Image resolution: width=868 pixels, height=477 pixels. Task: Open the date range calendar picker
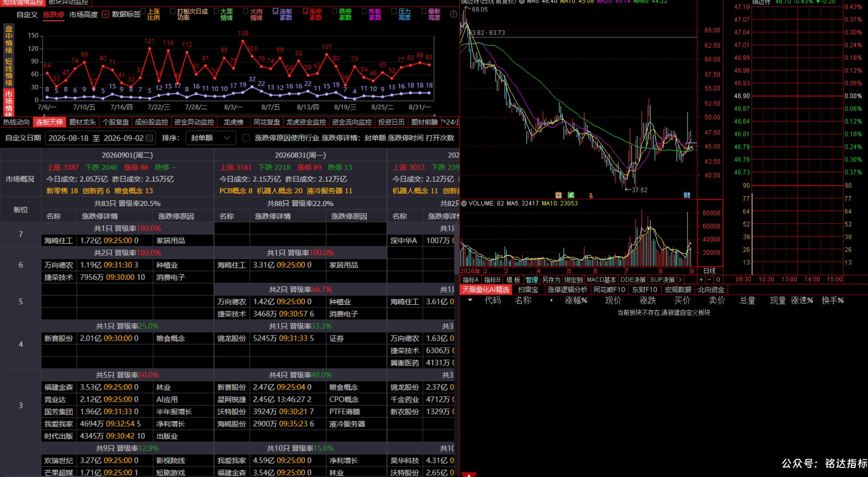click(149, 138)
